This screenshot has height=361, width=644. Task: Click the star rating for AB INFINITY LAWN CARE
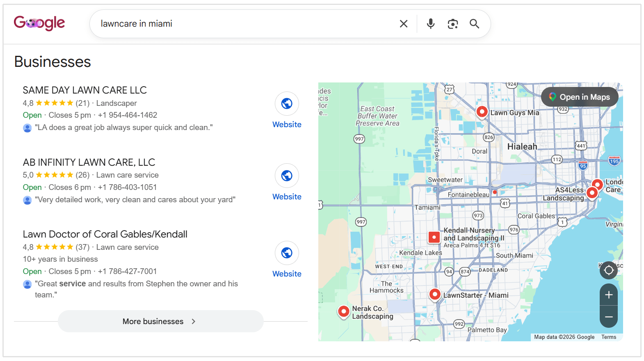(x=55, y=175)
